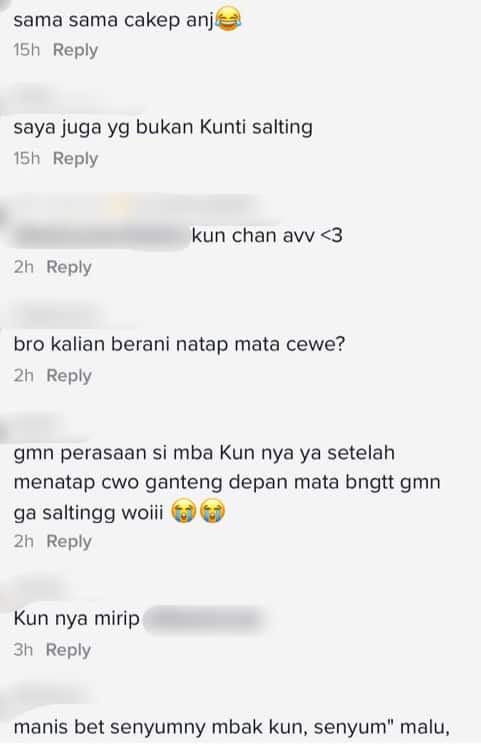Select the 'bro kalian berani natap mata cewe?' comment

coord(179,344)
